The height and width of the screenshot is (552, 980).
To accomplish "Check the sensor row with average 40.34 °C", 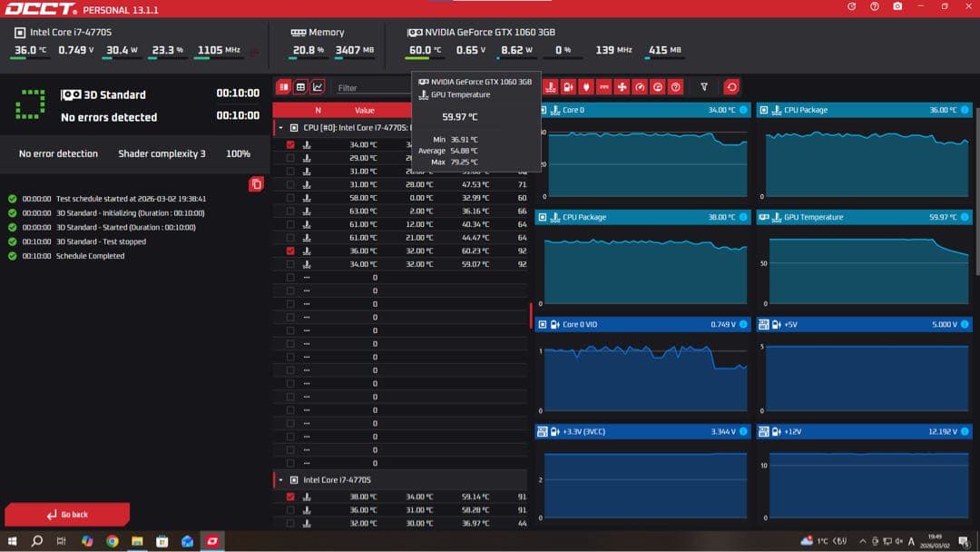I will pos(290,224).
